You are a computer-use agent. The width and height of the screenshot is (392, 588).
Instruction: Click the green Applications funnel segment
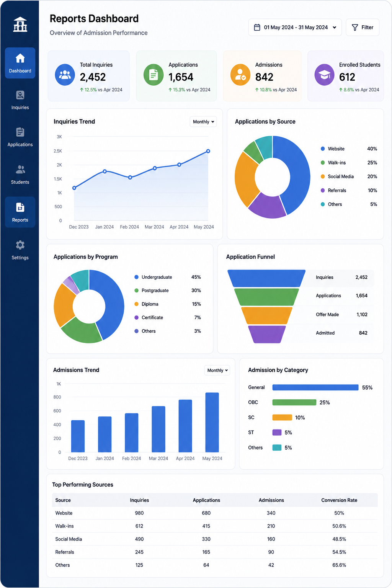266,297
